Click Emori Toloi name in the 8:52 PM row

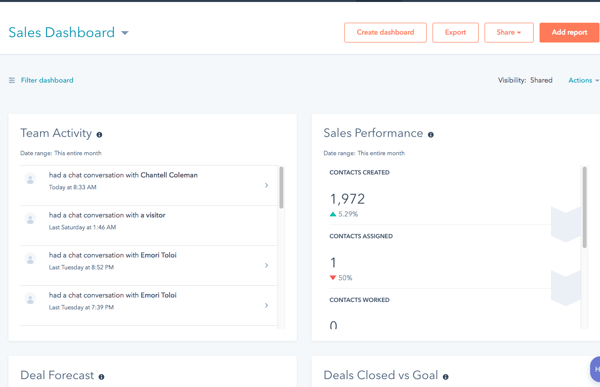158,255
